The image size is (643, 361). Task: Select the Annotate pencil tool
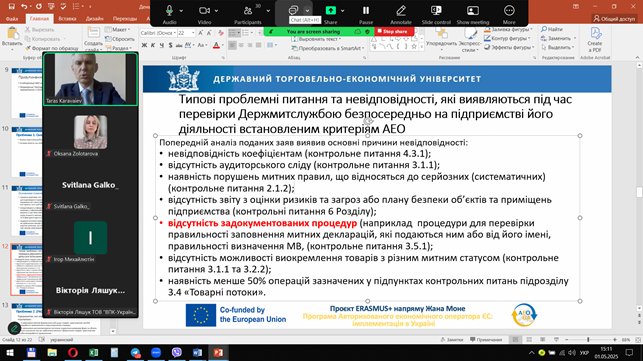[x=401, y=11]
